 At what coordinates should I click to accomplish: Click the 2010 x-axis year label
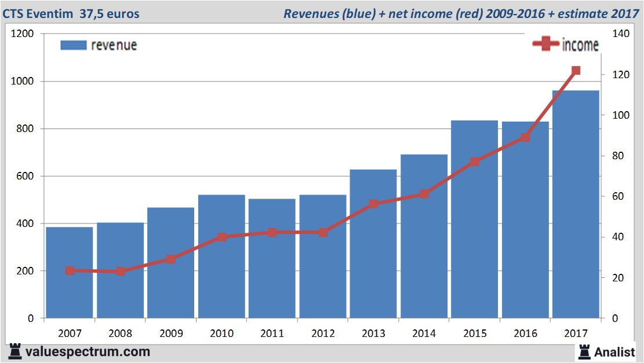[222, 333]
